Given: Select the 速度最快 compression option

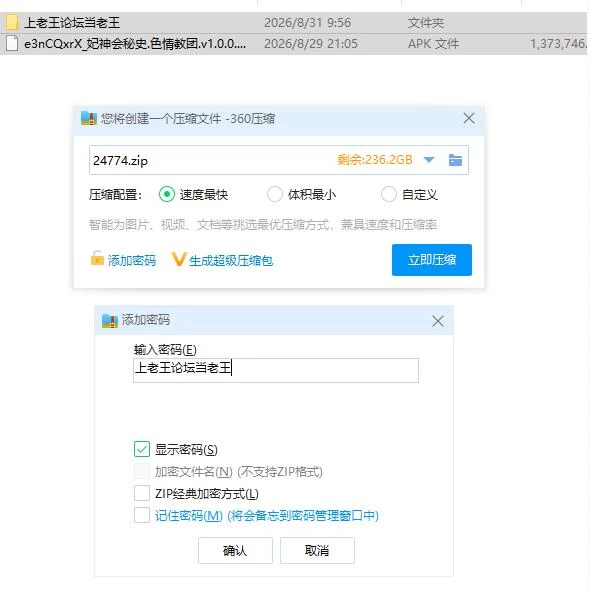Looking at the screenshot, I should click(x=167, y=194).
